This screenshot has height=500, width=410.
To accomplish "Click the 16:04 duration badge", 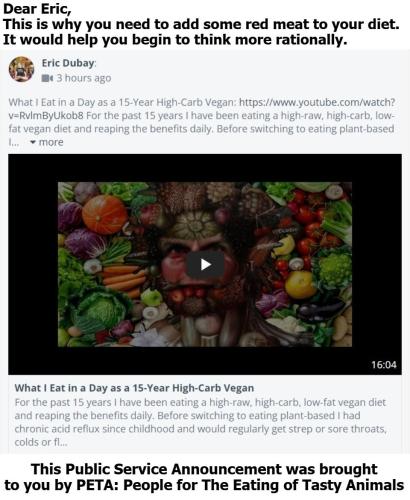I will point(384,365).
